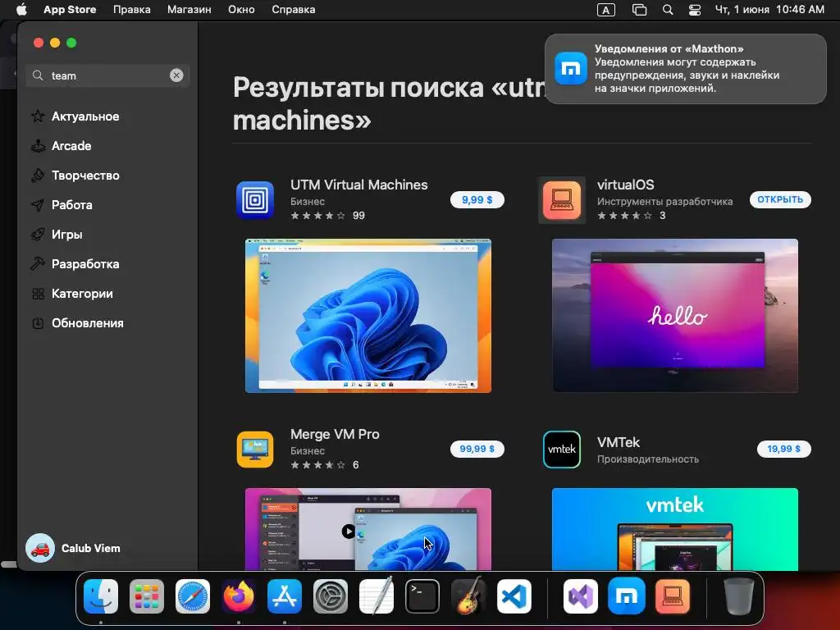Launch Visual Studio Code from the Dock

tap(514, 596)
